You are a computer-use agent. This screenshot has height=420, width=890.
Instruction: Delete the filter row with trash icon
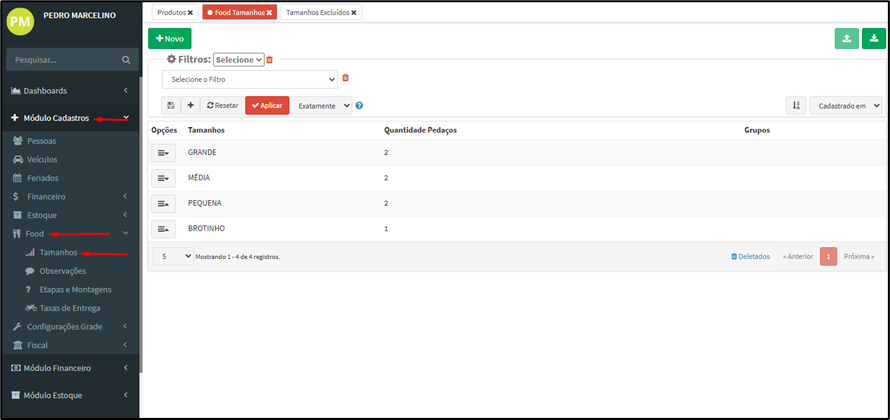click(346, 78)
